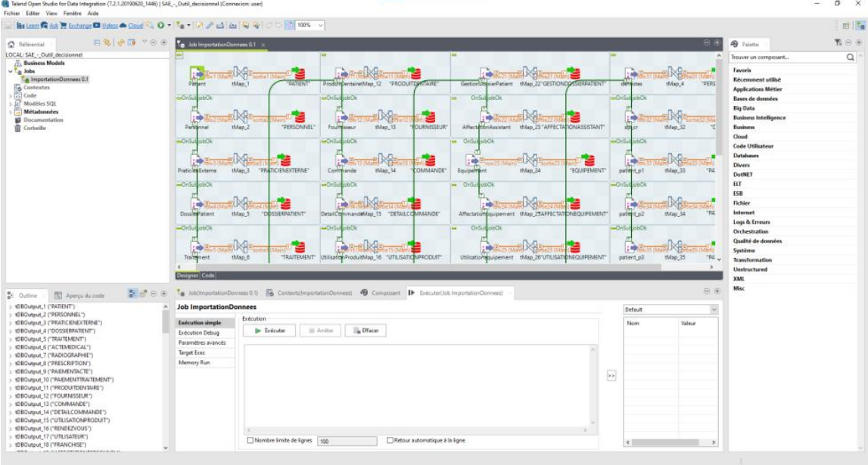
Task: Click the Cloud toolbar link
Action: click(131, 25)
